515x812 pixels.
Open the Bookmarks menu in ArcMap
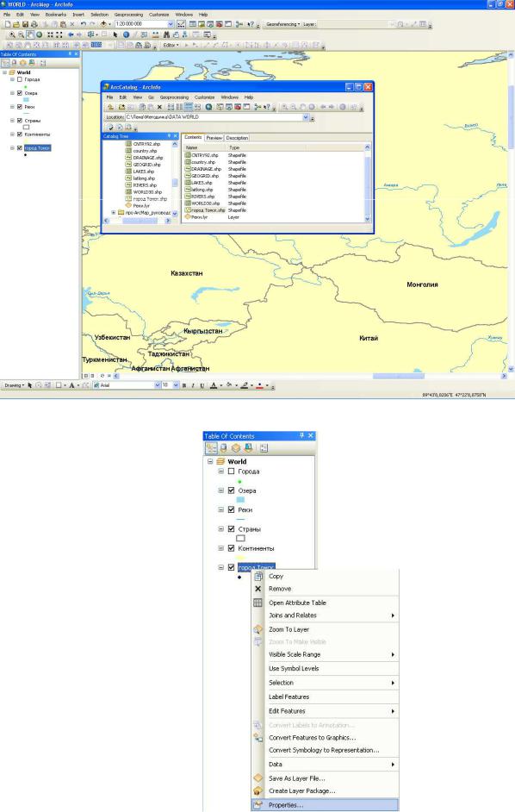click(x=55, y=15)
